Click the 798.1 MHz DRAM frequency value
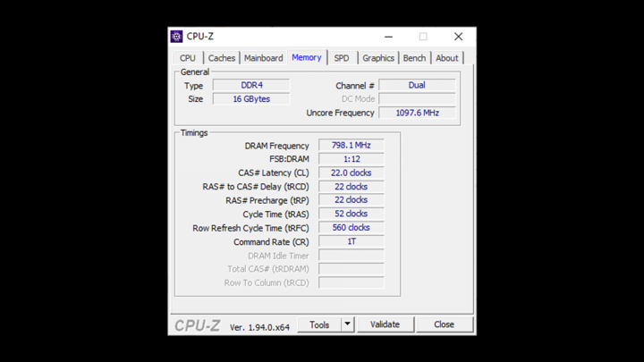This screenshot has height=362, width=644. click(x=352, y=146)
